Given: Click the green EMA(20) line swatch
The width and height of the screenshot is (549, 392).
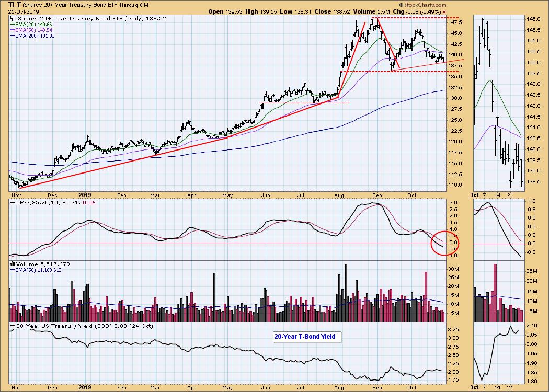Looking at the screenshot, I should [12, 25].
